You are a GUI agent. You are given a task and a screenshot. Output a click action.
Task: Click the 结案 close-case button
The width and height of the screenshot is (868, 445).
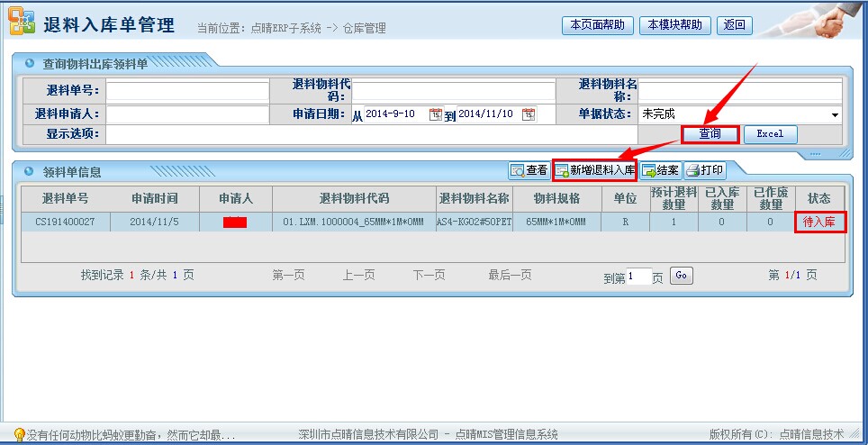[x=660, y=170]
